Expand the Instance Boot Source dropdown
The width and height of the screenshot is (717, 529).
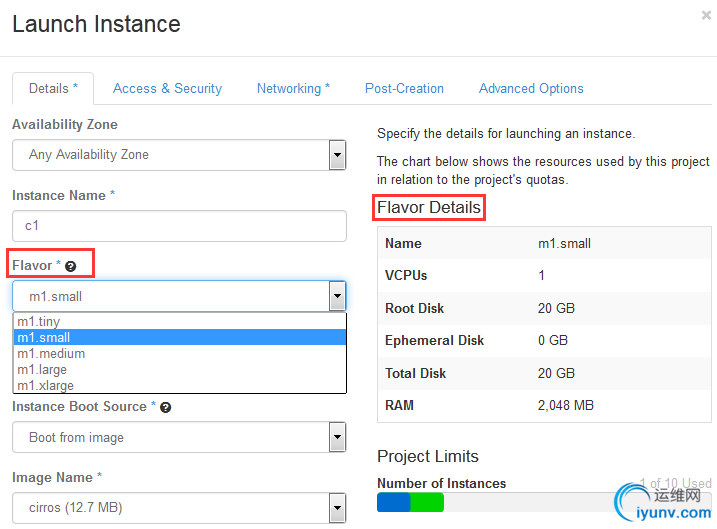(x=337, y=437)
